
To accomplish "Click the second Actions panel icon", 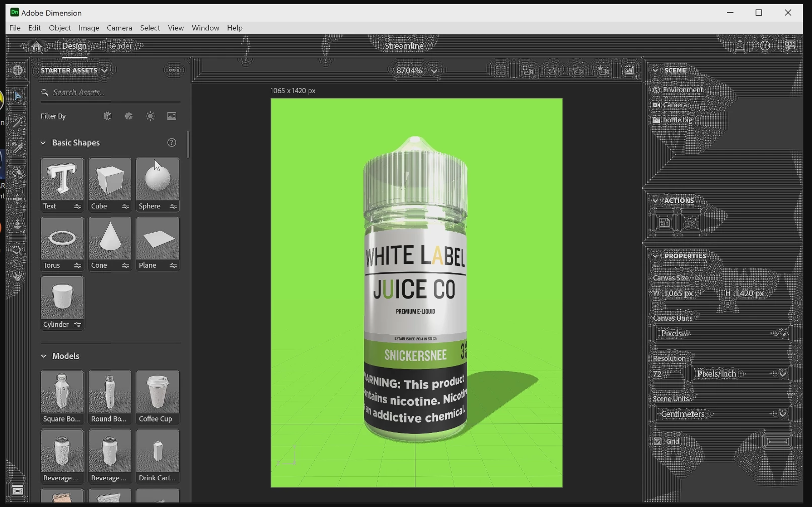I will coord(691,222).
